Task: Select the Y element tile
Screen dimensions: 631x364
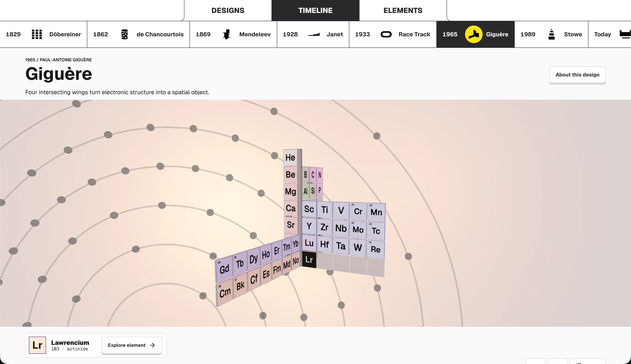Action: click(309, 226)
